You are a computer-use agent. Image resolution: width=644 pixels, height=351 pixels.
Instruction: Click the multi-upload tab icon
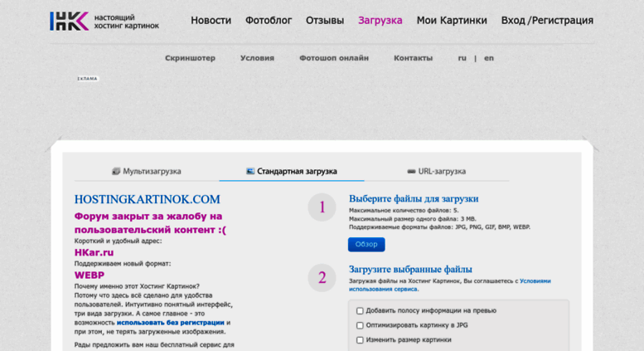[x=116, y=171]
